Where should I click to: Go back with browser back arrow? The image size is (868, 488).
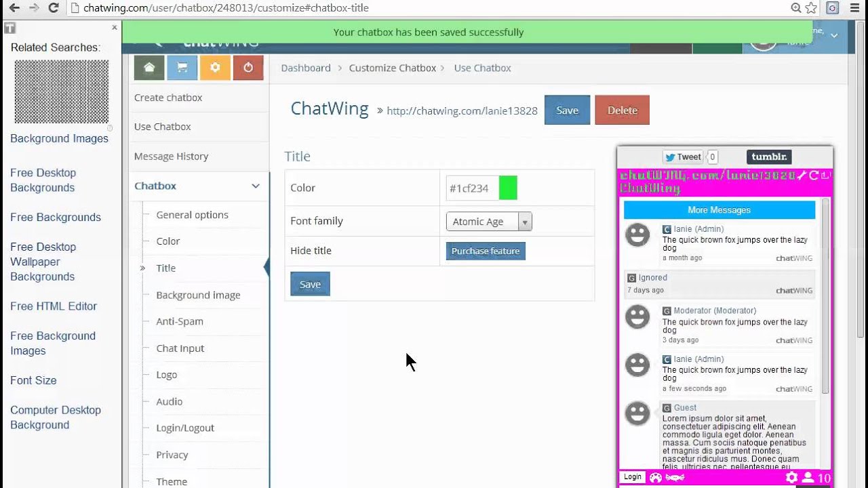[x=14, y=8]
